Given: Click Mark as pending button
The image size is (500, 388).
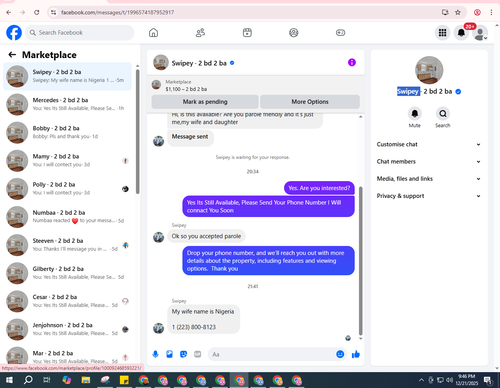Looking at the screenshot, I should tap(205, 102).
